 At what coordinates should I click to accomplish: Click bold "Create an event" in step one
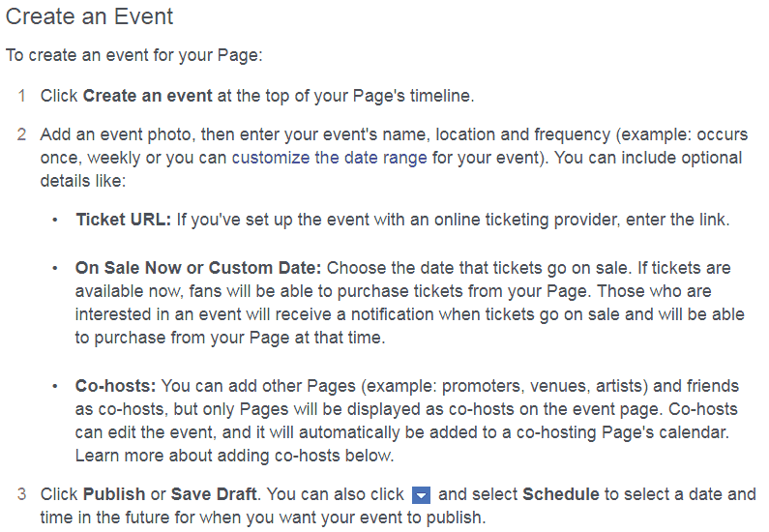point(148,96)
